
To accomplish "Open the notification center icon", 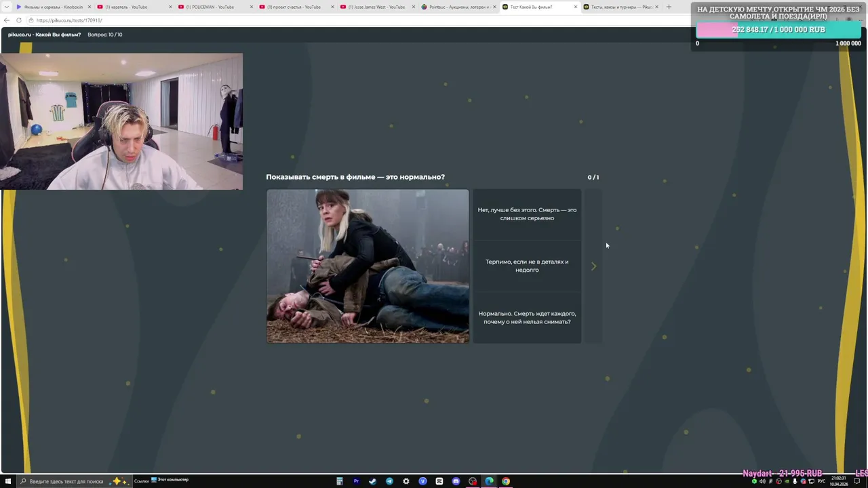I will point(857,481).
